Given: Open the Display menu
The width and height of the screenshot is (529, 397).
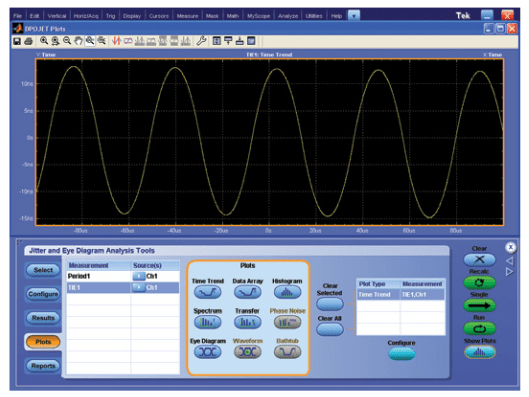Looking at the screenshot, I should (132, 16).
